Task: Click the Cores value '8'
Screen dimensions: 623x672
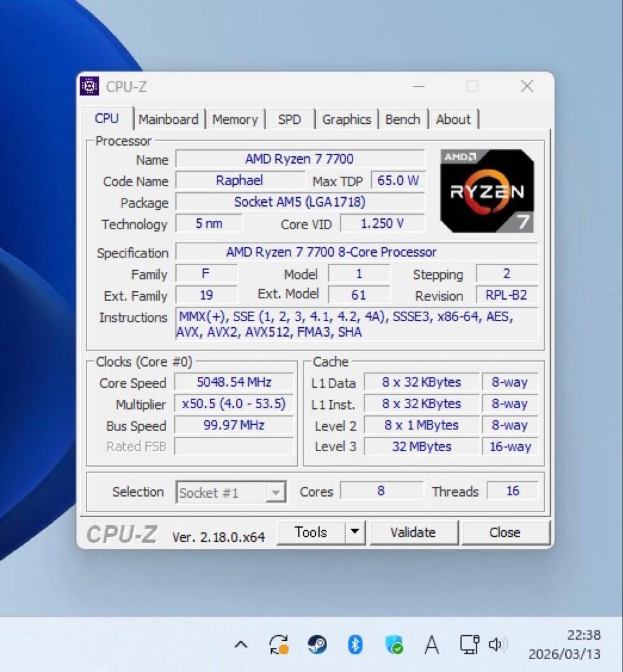Action: coord(382,491)
